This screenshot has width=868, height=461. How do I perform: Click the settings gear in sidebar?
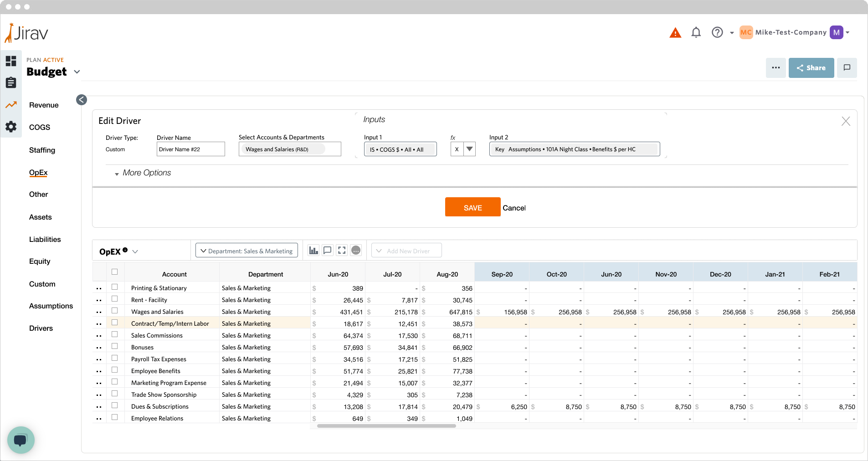(x=11, y=127)
